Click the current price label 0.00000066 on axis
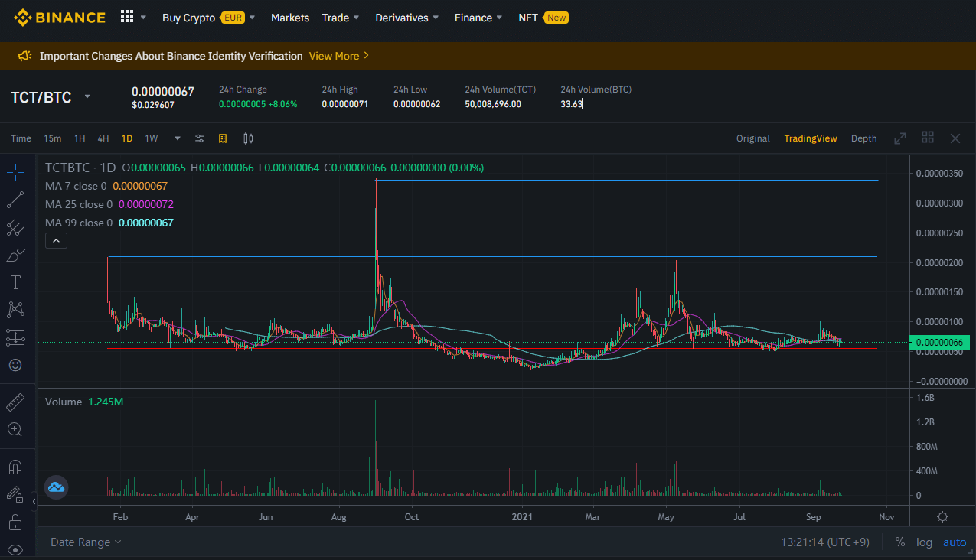The width and height of the screenshot is (976, 560). [938, 343]
